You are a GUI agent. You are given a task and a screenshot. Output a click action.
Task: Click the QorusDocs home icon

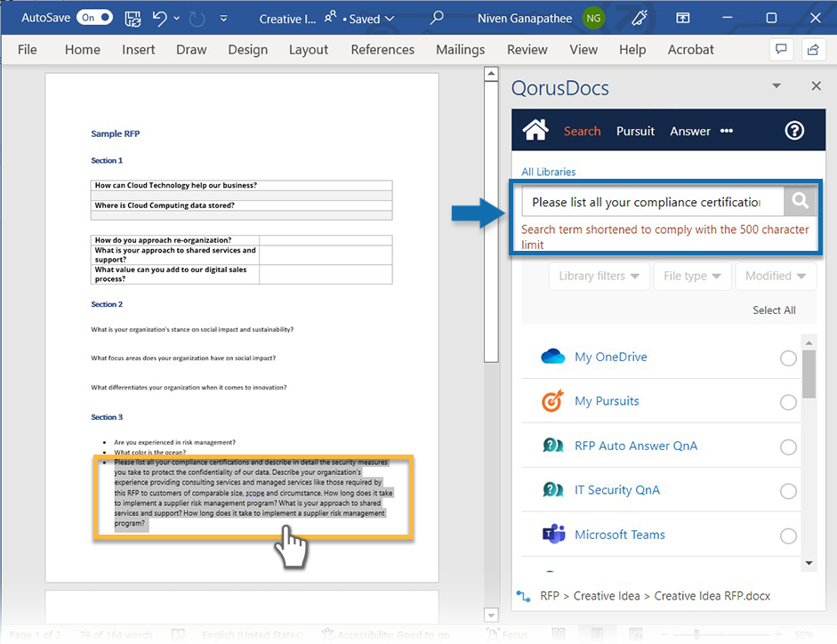[535, 131]
